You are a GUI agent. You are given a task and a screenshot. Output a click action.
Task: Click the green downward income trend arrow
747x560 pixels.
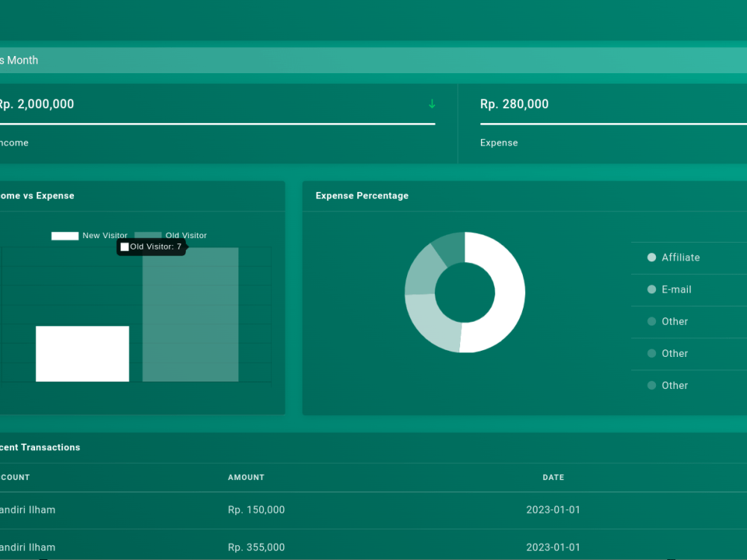[431, 105]
